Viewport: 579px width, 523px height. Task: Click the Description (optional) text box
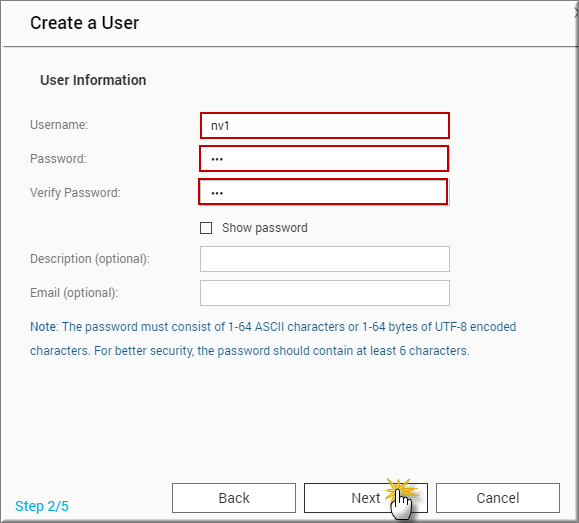coord(325,259)
